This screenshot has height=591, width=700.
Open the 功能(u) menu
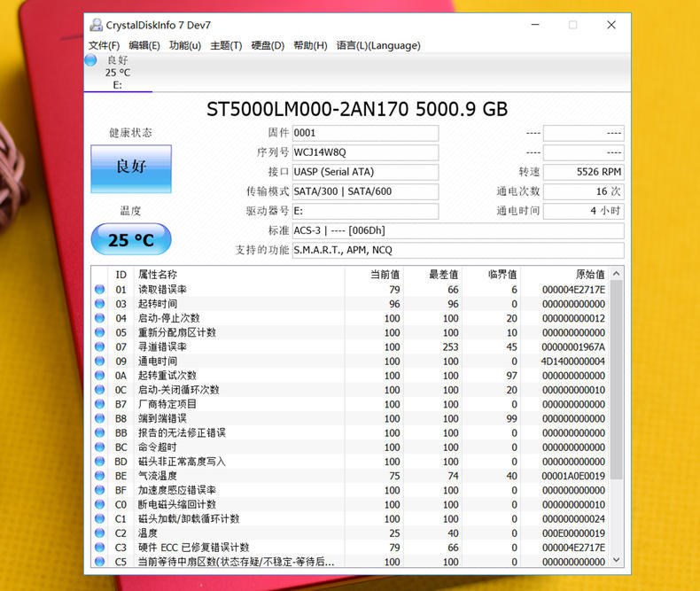pyautogui.click(x=185, y=45)
